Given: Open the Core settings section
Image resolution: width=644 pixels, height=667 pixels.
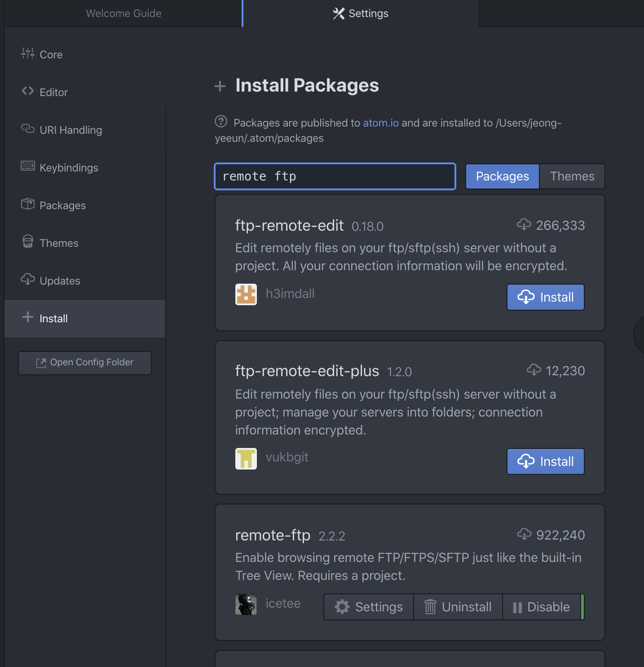Looking at the screenshot, I should pos(85,54).
